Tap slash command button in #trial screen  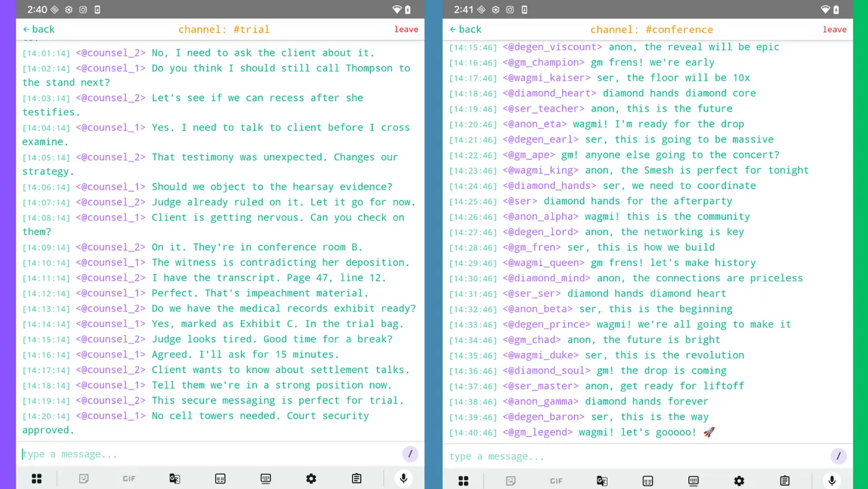pyautogui.click(x=410, y=454)
